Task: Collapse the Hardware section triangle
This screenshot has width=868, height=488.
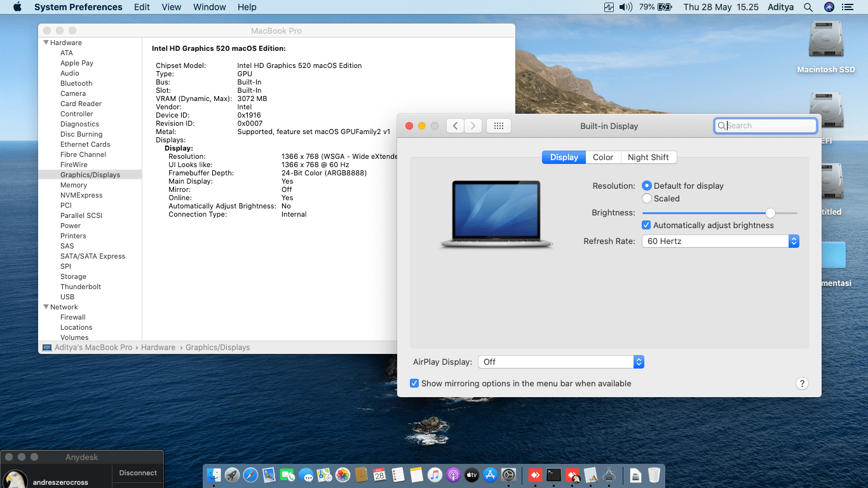Action: 46,43
